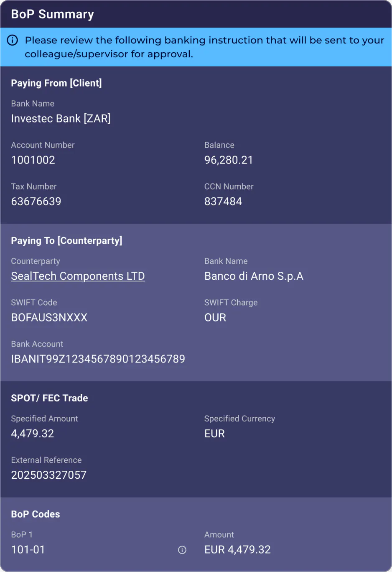Open the SealTech Components LTD counterparty link

tap(78, 276)
